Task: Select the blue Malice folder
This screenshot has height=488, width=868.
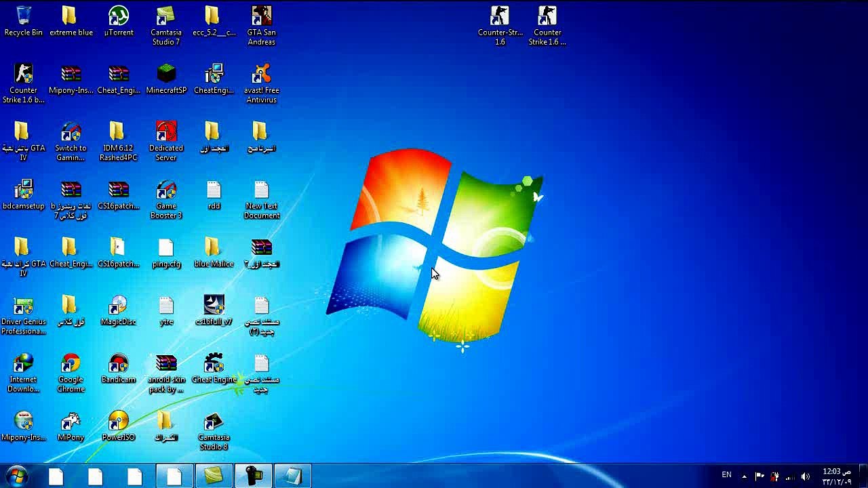Action: click(x=214, y=253)
